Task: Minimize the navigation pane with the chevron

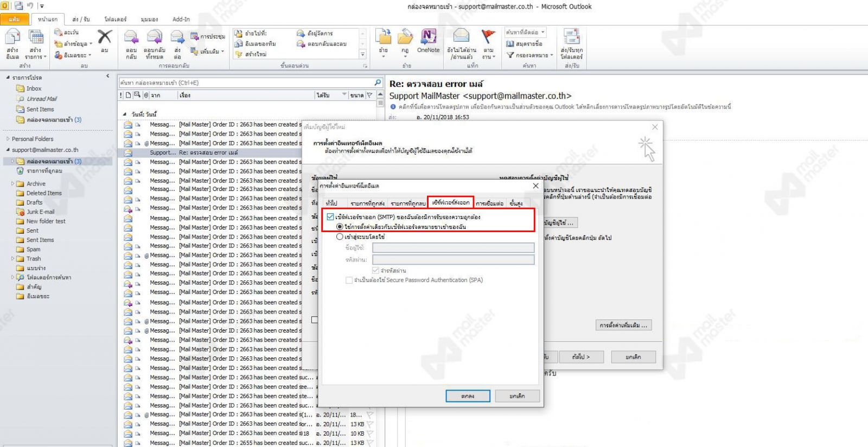Action: coord(107,76)
